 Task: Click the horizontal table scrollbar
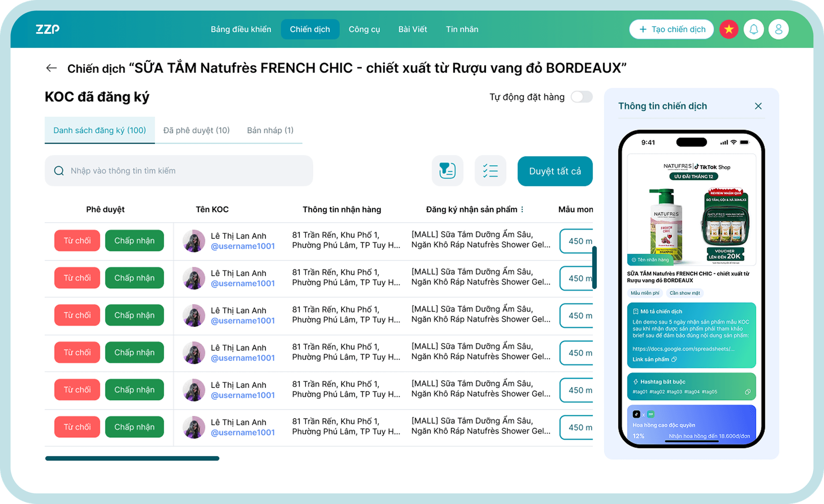132,458
